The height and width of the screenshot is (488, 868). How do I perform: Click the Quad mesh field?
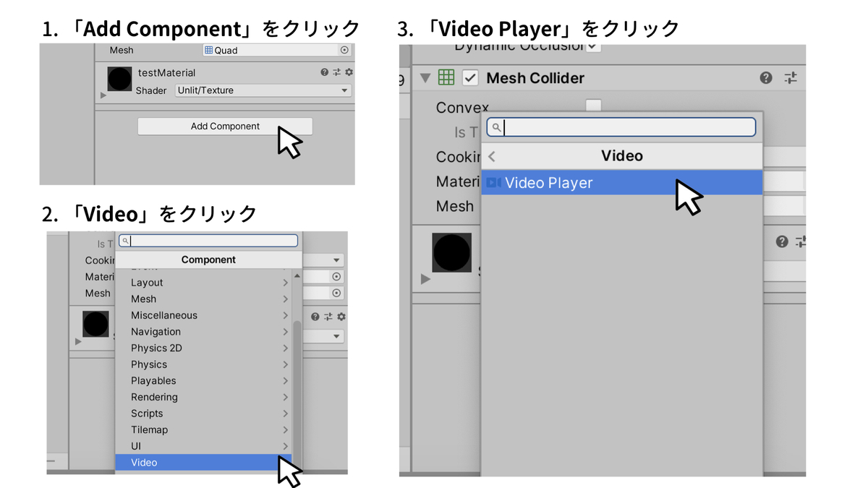(277, 51)
